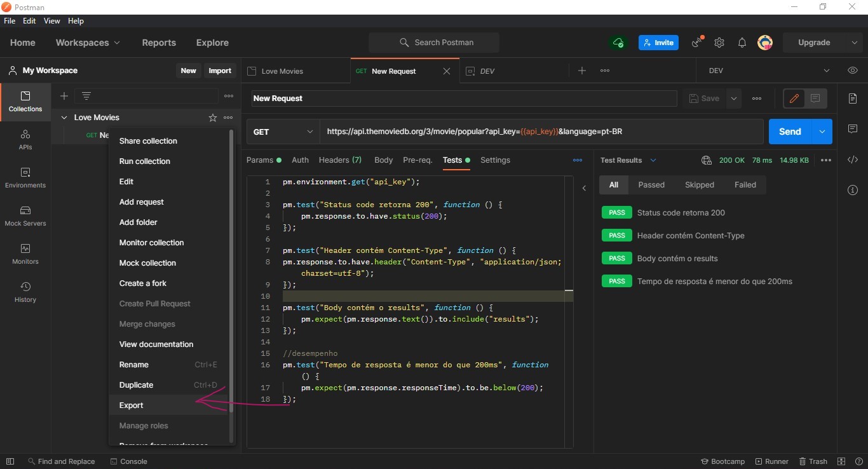
Task: Open the Mock Servers panel
Action: point(25,217)
